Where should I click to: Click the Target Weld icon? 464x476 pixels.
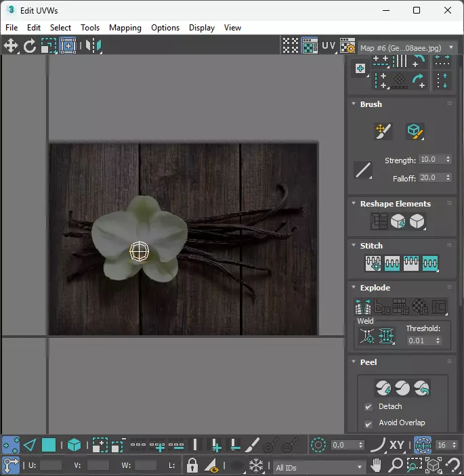[367, 335]
